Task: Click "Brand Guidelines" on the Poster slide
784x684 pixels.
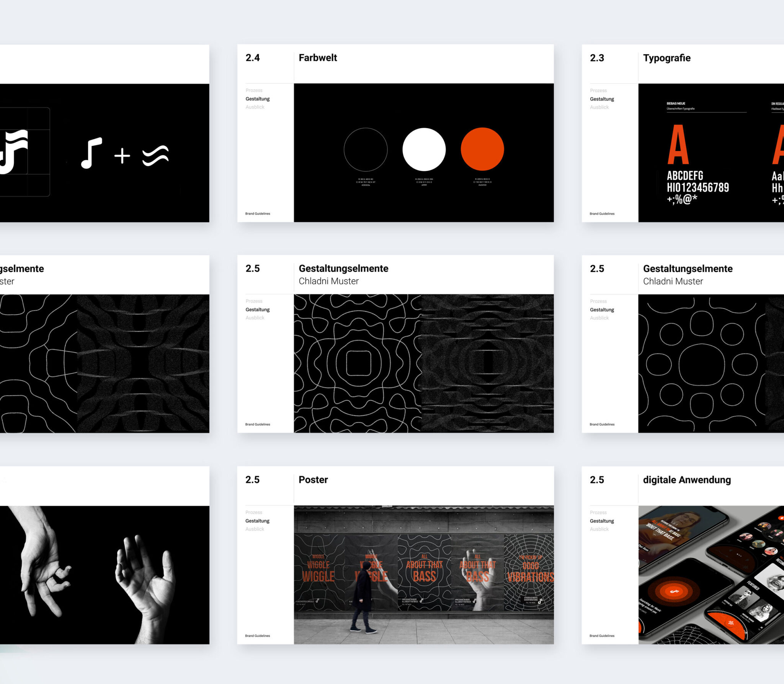Action: coord(257,636)
